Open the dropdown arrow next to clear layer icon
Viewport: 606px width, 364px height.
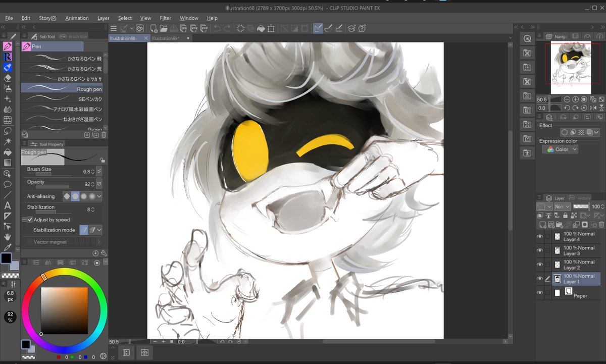click(x=131, y=29)
